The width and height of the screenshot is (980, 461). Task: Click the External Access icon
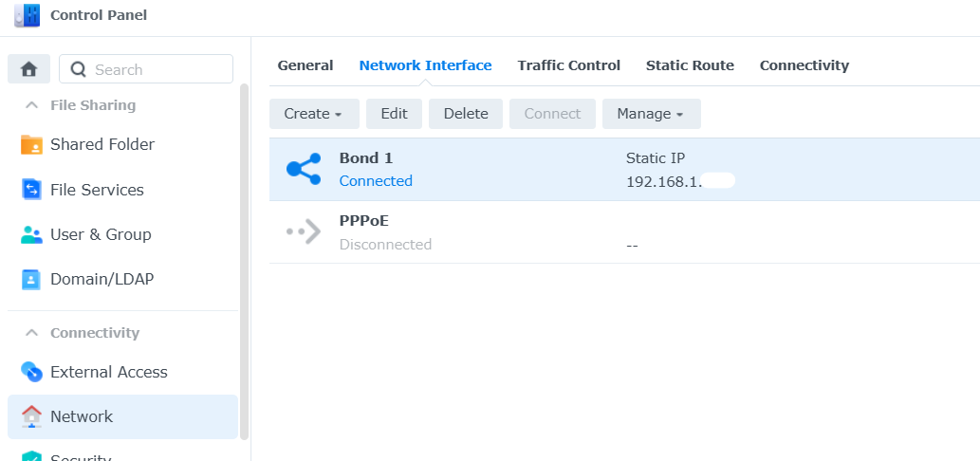coord(31,372)
